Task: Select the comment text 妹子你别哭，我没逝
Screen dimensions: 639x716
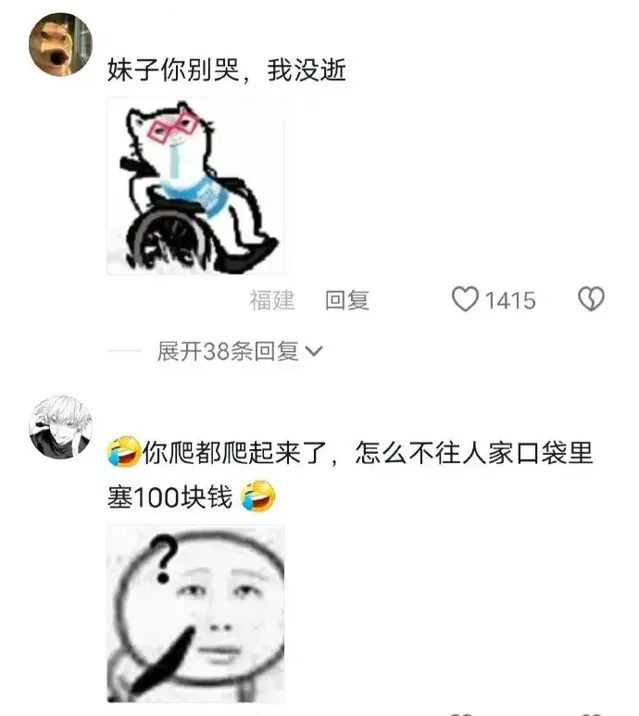Action: coord(227,70)
